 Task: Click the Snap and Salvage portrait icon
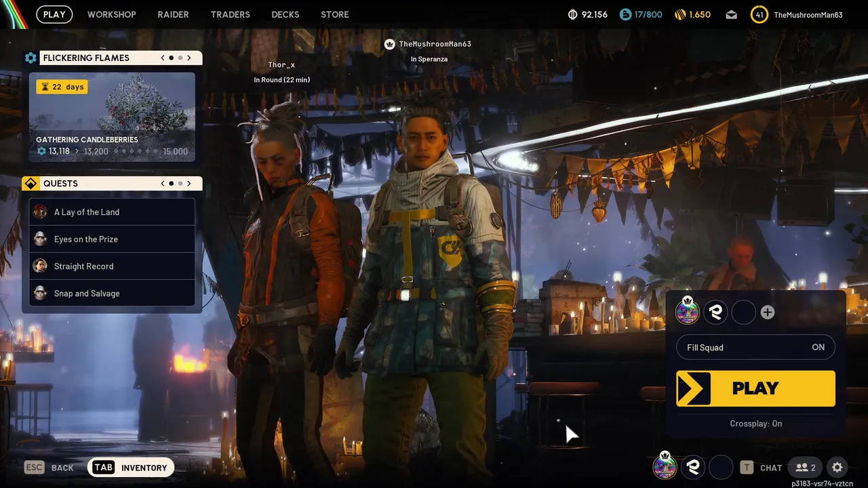pyautogui.click(x=40, y=293)
